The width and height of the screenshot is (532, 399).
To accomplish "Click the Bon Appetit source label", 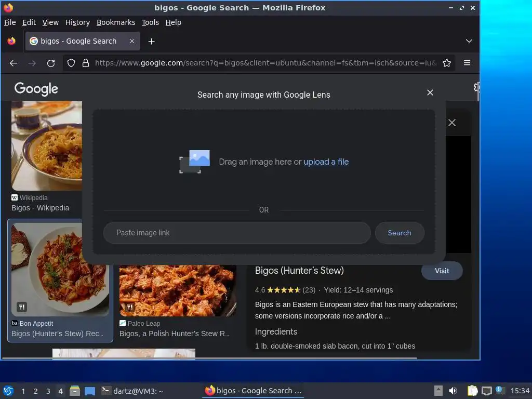I will pos(36,323).
